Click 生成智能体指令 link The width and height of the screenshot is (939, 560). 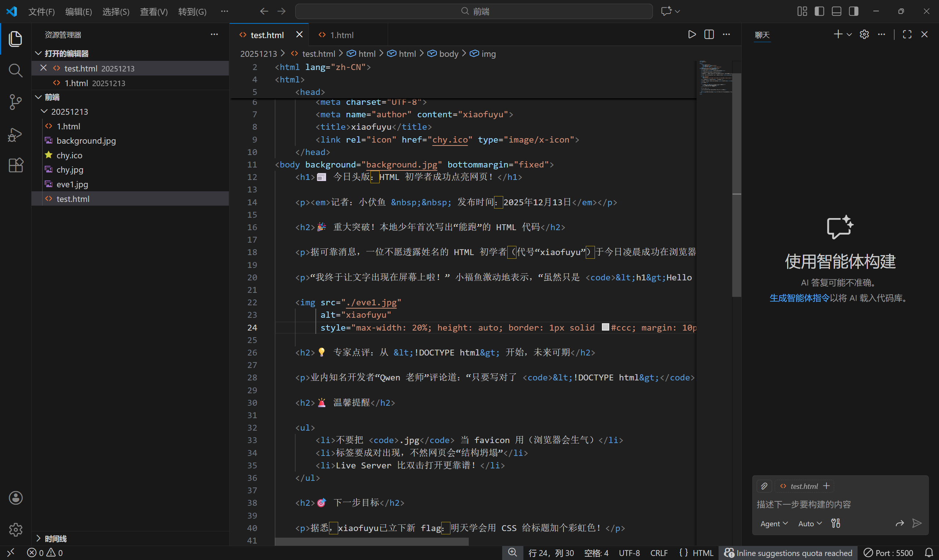pyautogui.click(x=799, y=298)
